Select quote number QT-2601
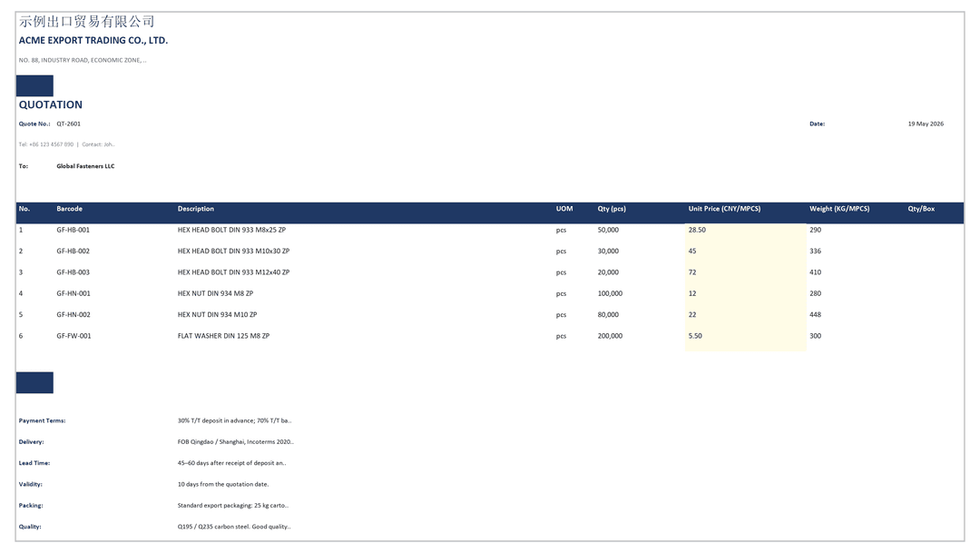980x553 pixels. click(69, 123)
